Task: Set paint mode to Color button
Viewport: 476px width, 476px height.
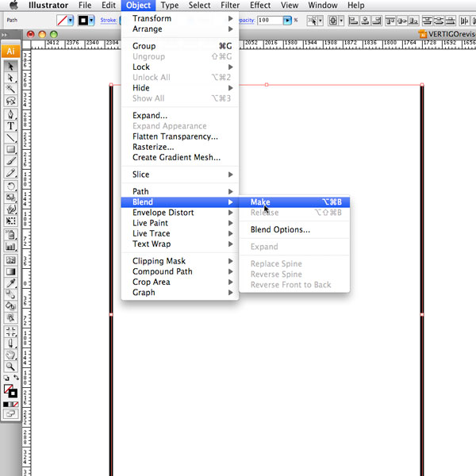Action: pos(6,404)
